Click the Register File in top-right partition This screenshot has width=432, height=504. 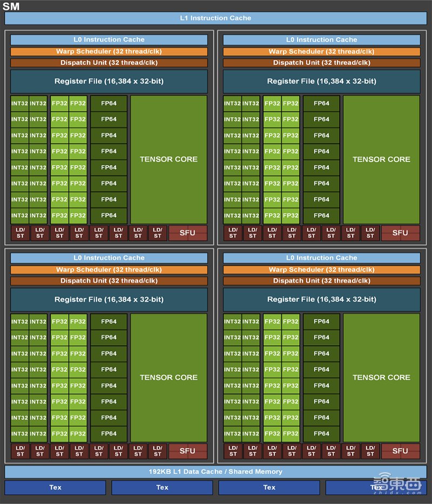(322, 81)
